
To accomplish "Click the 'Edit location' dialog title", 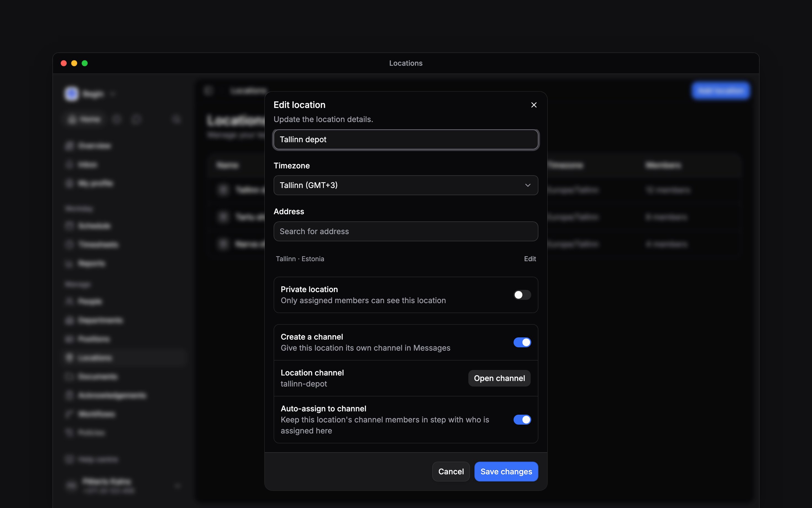I will (299, 105).
